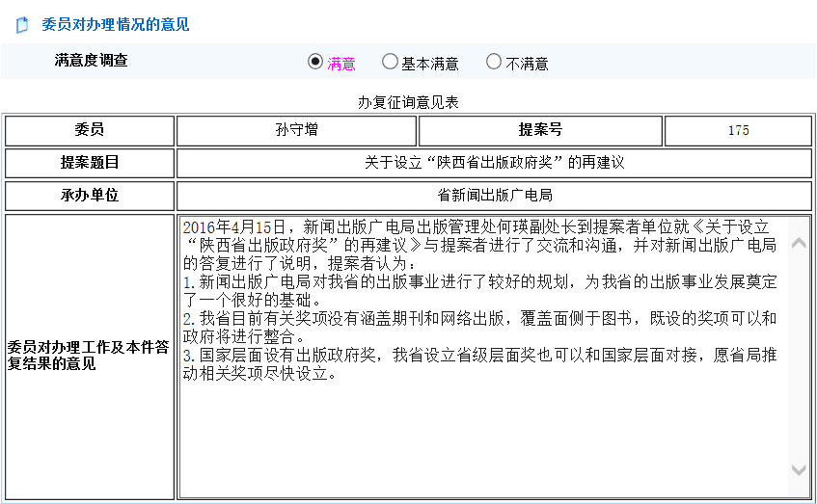Click the 基本满意 option text
The height and width of the screenshot is (504, 817).
click(x=430, y=64)
